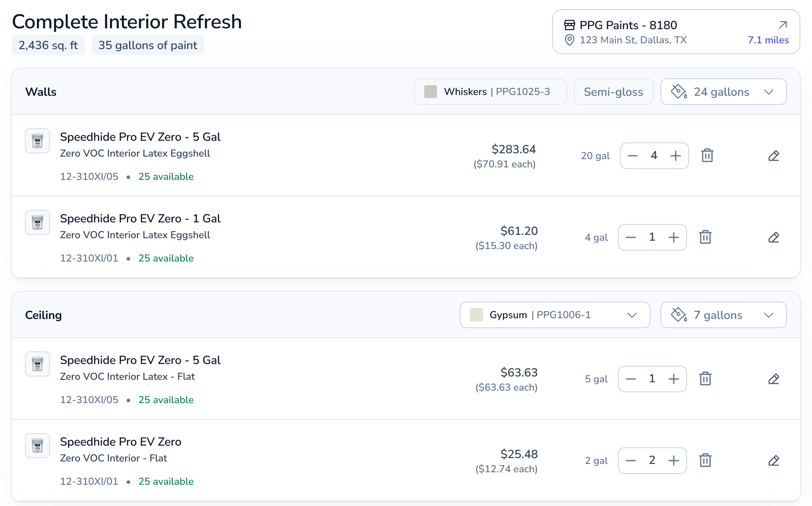Viewport: 812px width, 506px height.
Task: Click the quantity value 2 field
Action: pyautogui.click(x=652, y=460)
